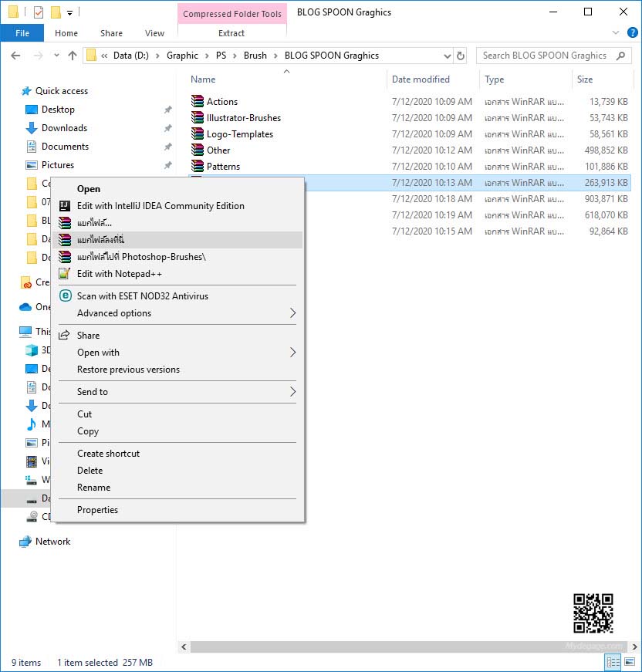This screenshot has height=672, width=642.
Task: Open recent locations dropdown arrow
Action: (x=56, y=56)
